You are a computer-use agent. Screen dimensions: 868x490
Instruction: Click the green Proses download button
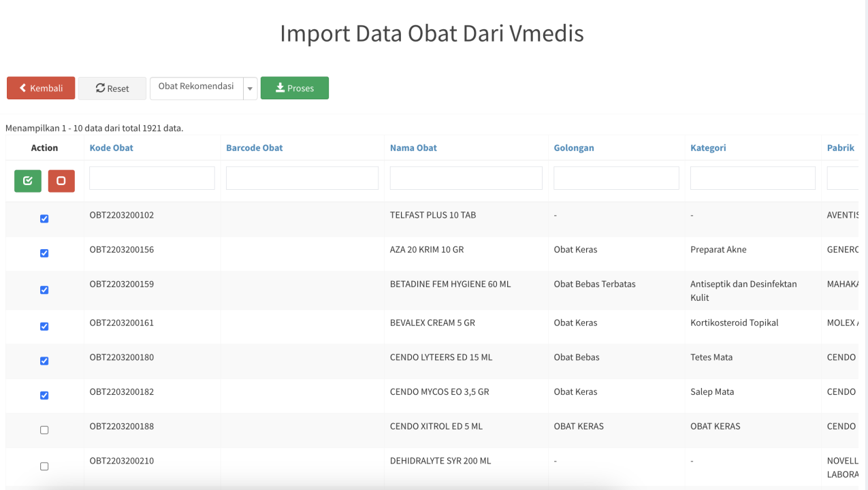tap(294, 88)
